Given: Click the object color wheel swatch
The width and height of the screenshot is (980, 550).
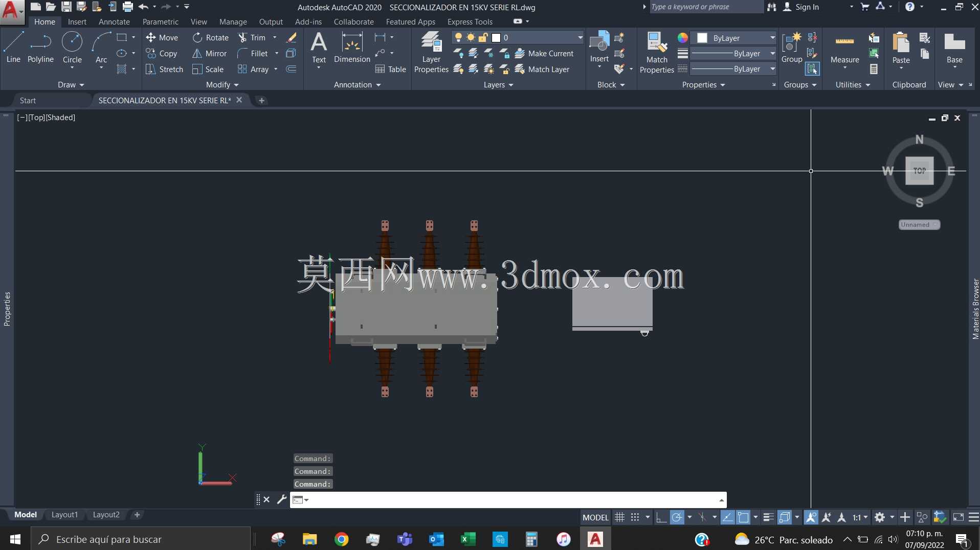Looking at the screenshot, I should click(682, 38).
